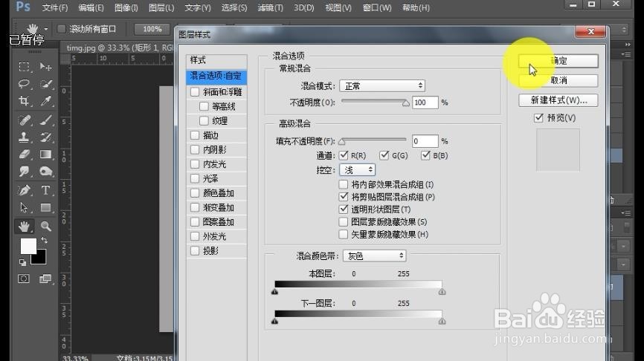Select the Eraser tool
Image resolution: width=644 pixels, height=361 pixels.
point(24,155)
